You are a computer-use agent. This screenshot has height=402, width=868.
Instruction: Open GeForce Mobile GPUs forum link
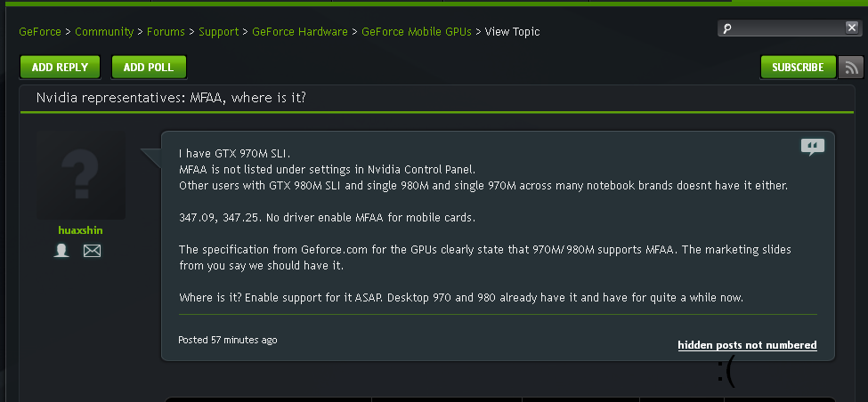tap(417, 31)
